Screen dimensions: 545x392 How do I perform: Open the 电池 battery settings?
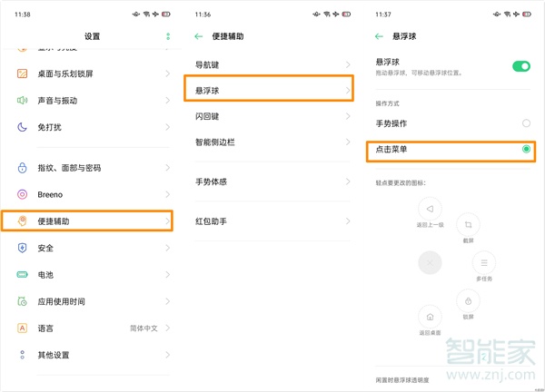coord(91,274)
